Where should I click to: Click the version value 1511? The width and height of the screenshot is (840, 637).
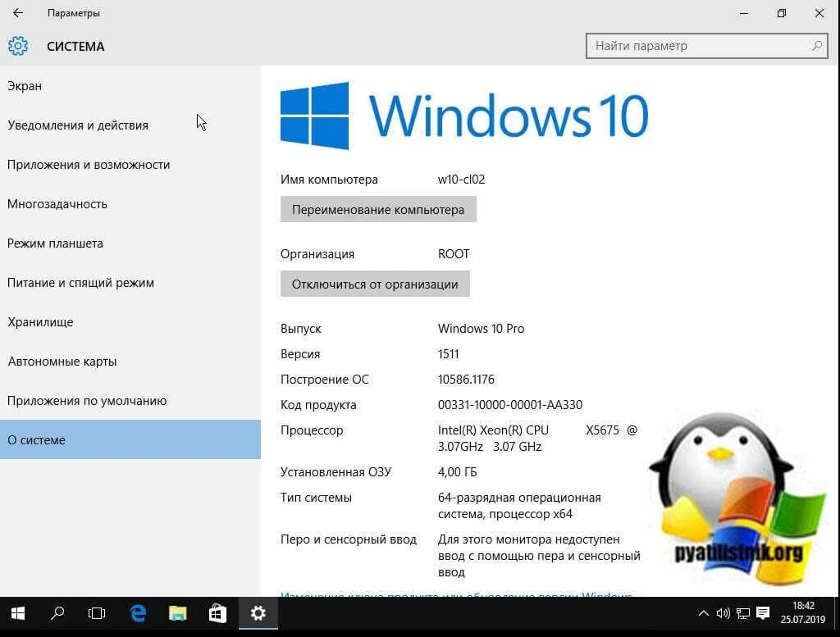(448, 354)
